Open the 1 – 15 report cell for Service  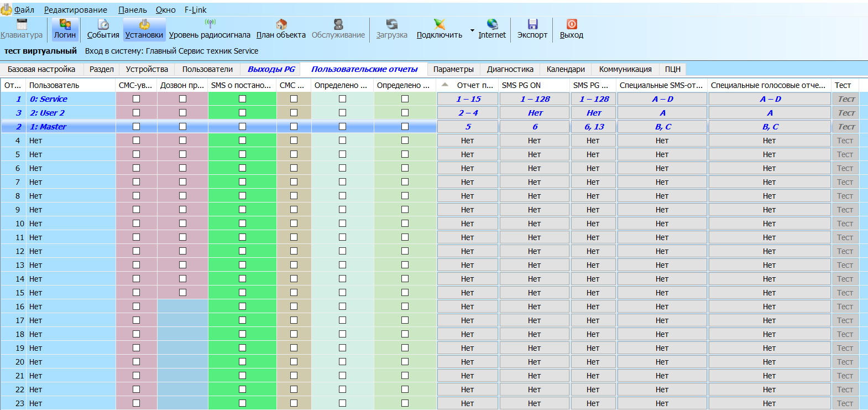(x=468, y=99)
